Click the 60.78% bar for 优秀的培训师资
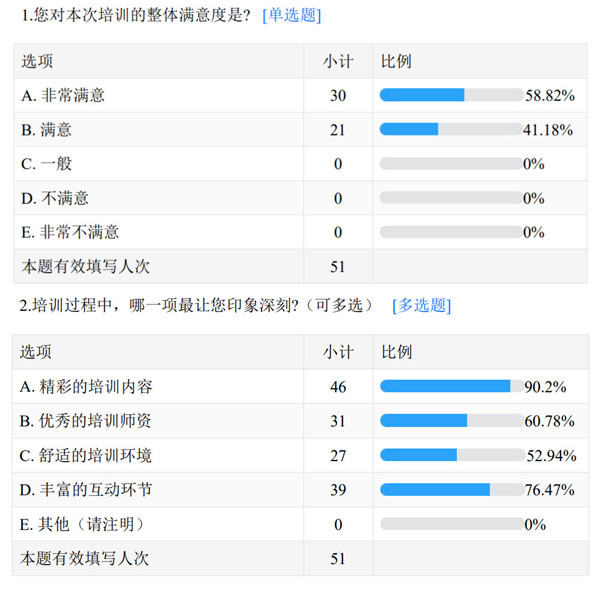The height and width of the screenshot is (589, 600). (x=451, y=420)
